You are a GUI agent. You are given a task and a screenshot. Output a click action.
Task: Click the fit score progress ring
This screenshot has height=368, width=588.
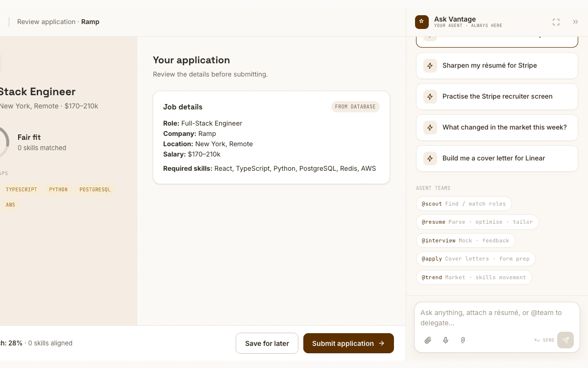(4, 142)
